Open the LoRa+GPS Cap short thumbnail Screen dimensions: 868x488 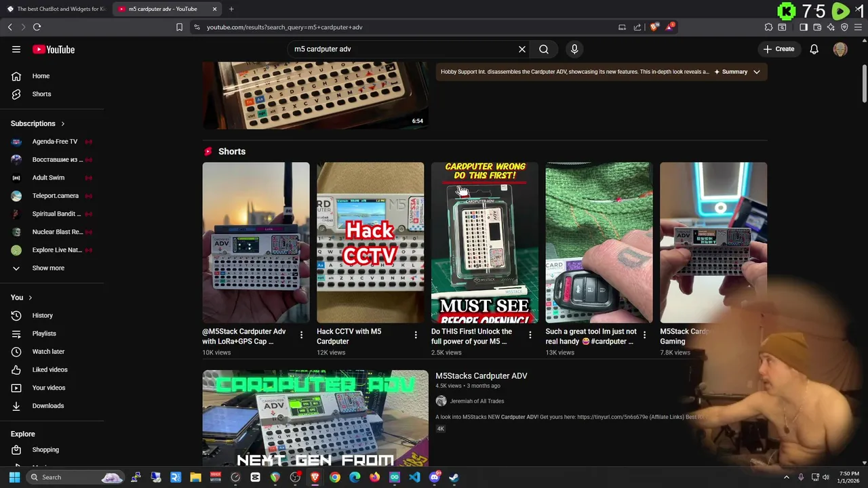256,243
